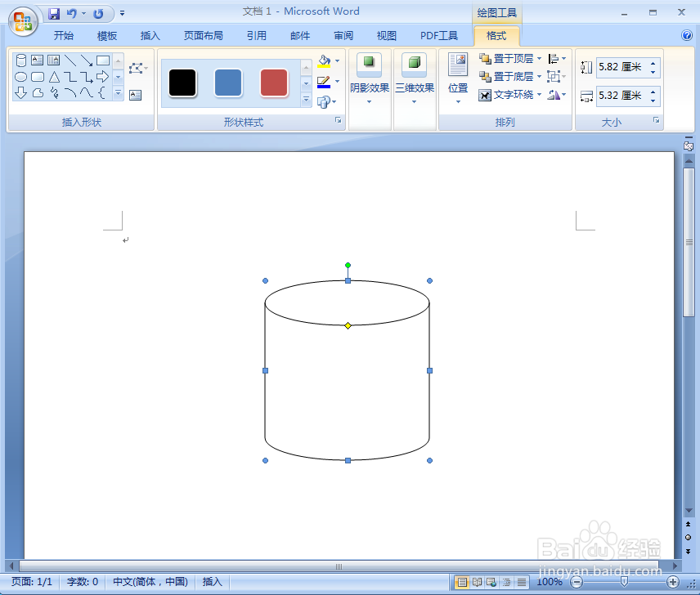Screen dimensions: 700x595
Task: Switch to Full Screen Reading view
Action: pyautogui.click(x=477, y=582)
